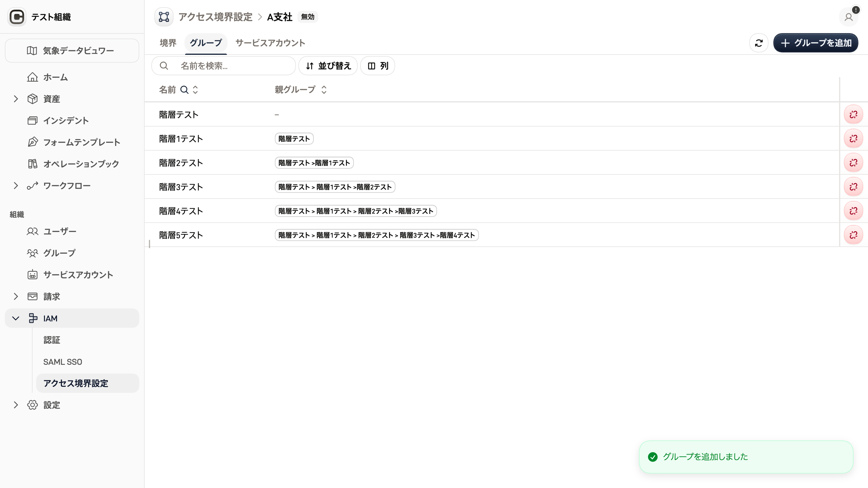Click the インシデント sidebar link

click(66, 120)
